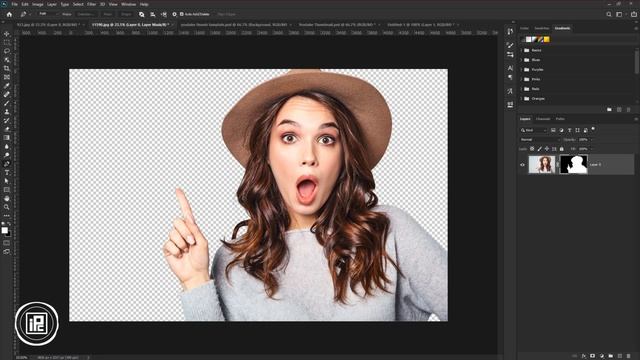640x360 pixels.
Task: Select the Layer 0 mask thumbnail
Action: (x=573, y=164)
